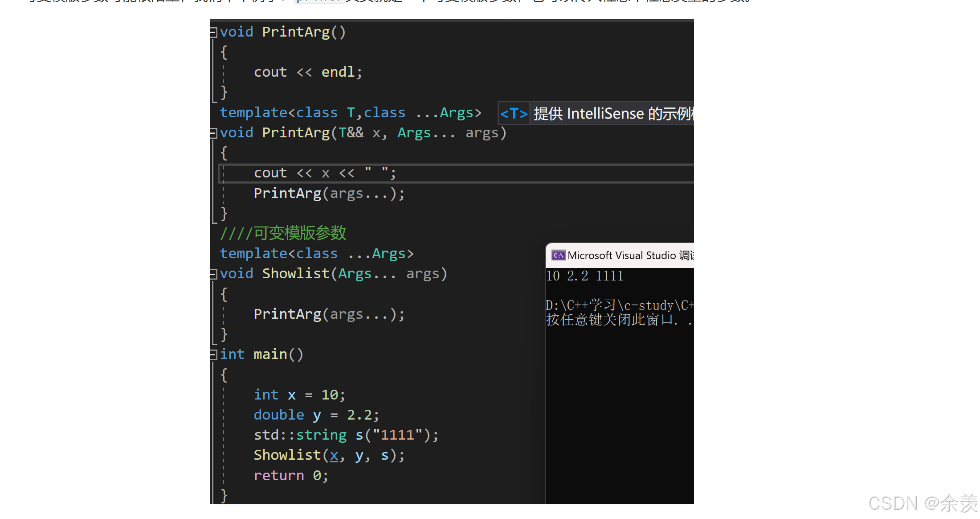Click the line 'template<class T,class ...Args>'

[x=351, y=112]
